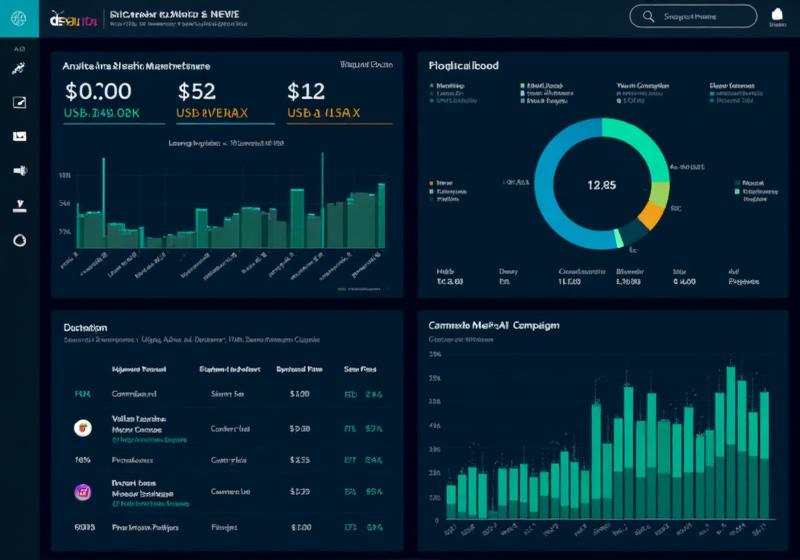Viewport: 800px width, 560px height.
Task: Open the chart image icon in sidebar
Action: pos(19,136)
